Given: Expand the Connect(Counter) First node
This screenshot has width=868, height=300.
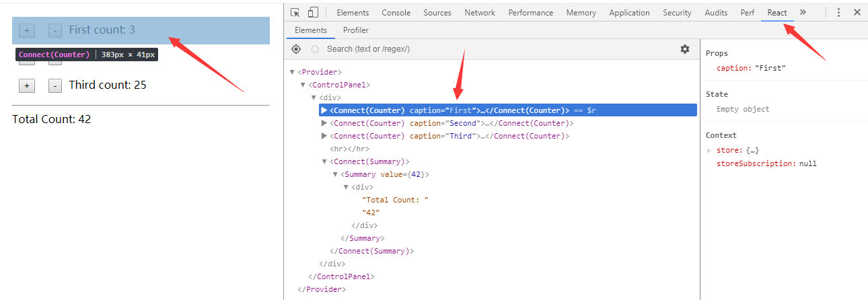Looking at the screenshot, I should click(324, 110).
